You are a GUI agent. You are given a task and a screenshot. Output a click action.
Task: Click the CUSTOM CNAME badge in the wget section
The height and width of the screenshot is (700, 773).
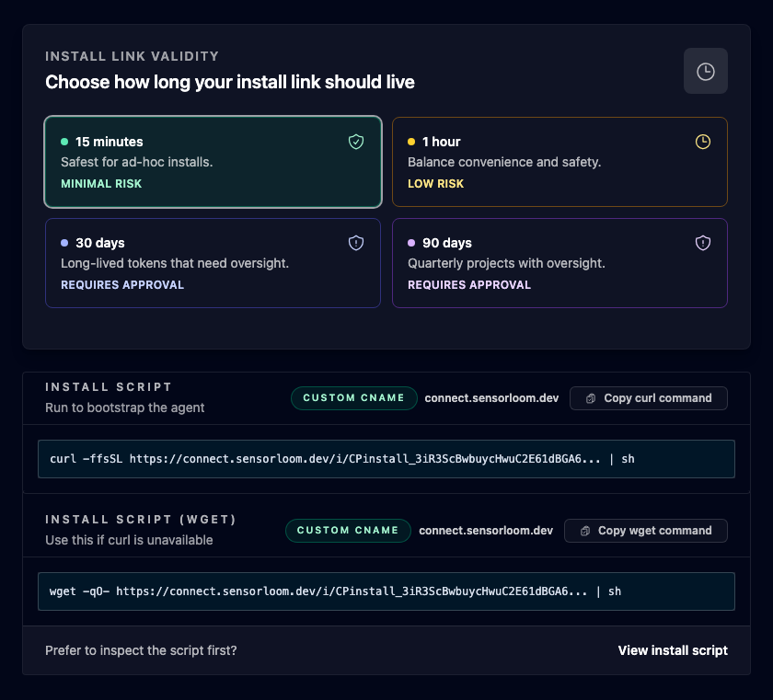(348, 531)
